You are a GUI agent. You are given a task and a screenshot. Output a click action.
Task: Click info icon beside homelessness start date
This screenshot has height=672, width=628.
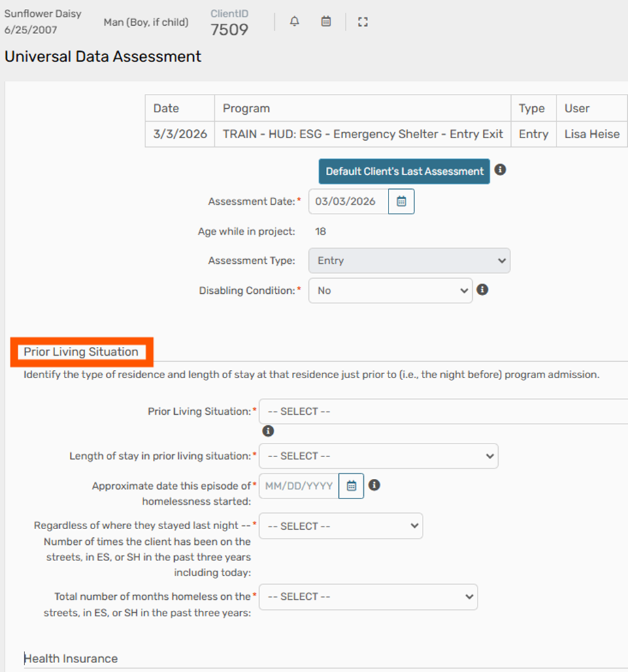click(374, 485)
